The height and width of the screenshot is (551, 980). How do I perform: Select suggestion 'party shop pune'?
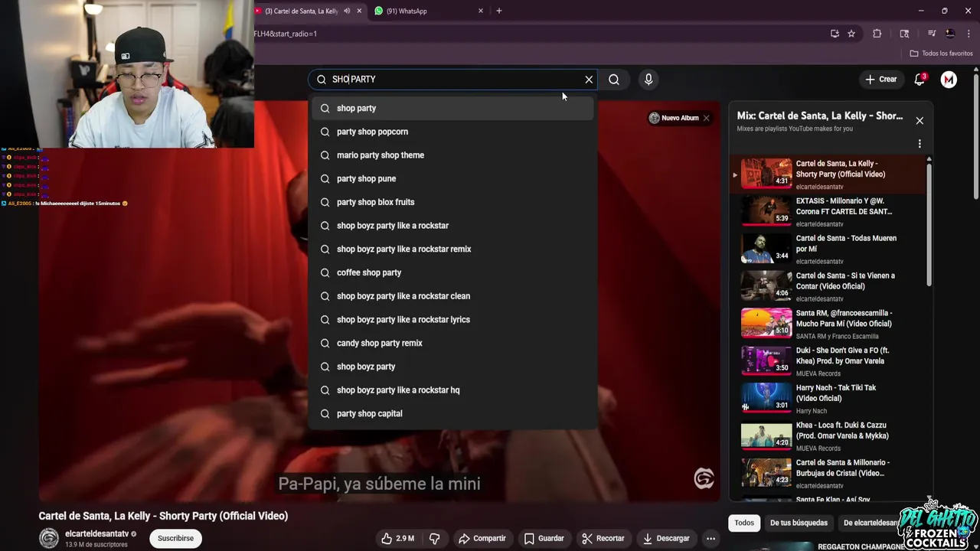(452, 179)
